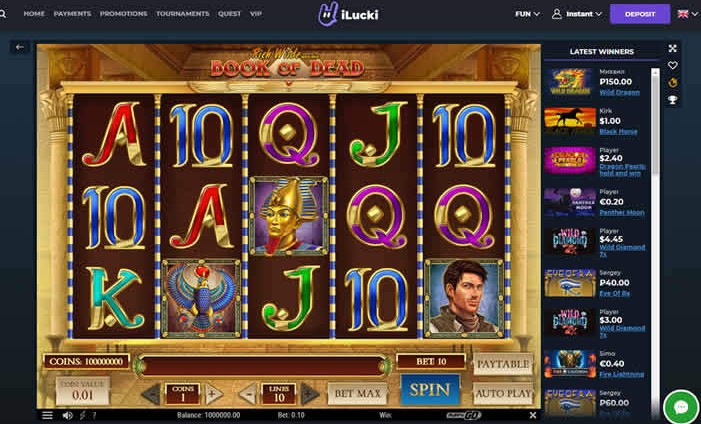The height and width of the screenshot is (424, 701).
Task: Expand the language flag selector
Action: pos(687,14)
